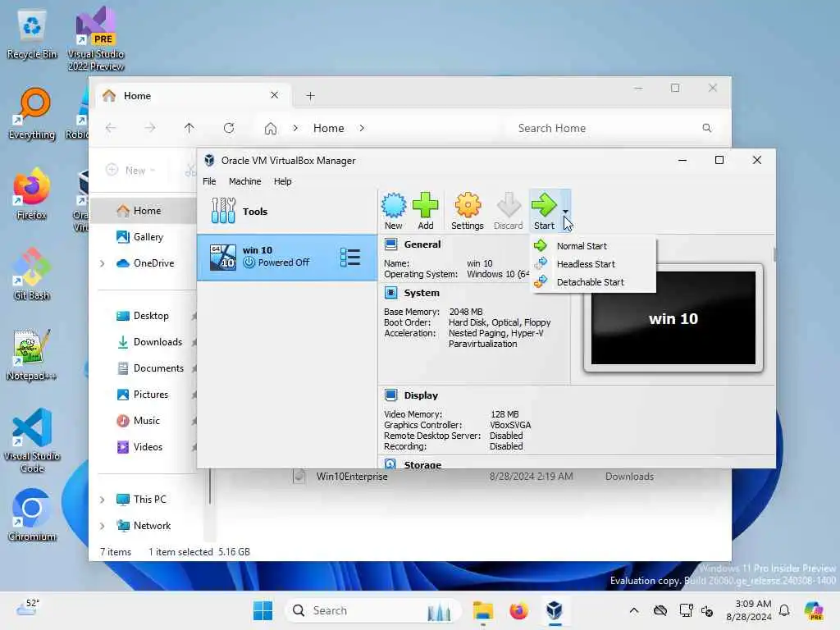Click the System section header

click(x=422, y=293)
